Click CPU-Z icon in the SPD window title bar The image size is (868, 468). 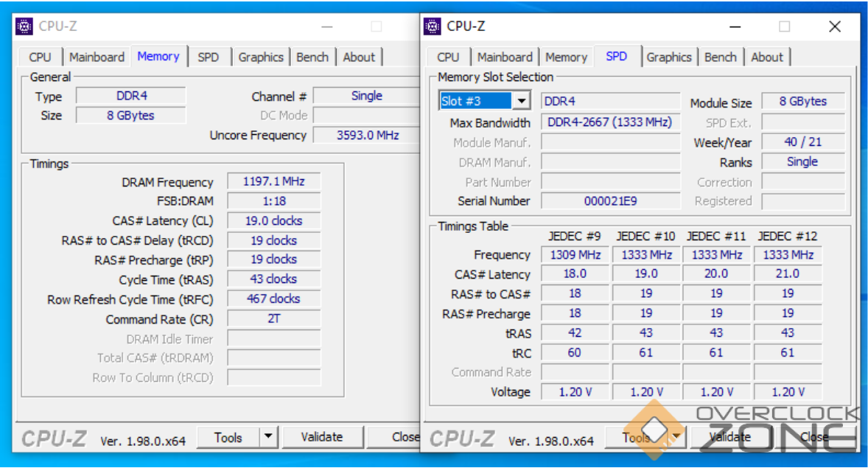click(433, 27)
